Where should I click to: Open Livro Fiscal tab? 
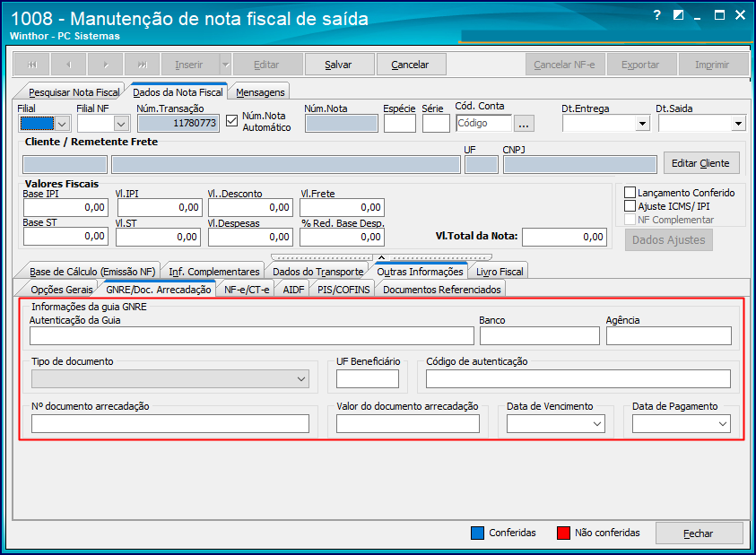(x=500, y=272)
